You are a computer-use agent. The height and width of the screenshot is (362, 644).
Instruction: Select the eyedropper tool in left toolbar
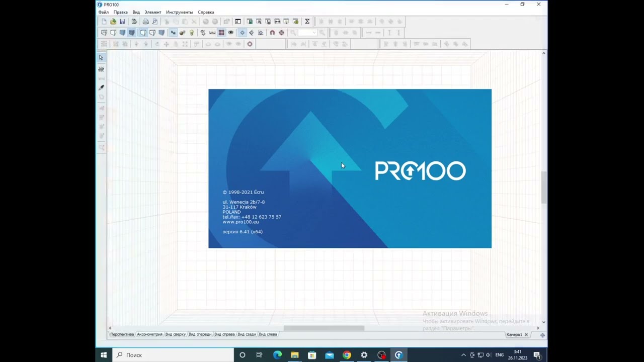tap(101, 87)
